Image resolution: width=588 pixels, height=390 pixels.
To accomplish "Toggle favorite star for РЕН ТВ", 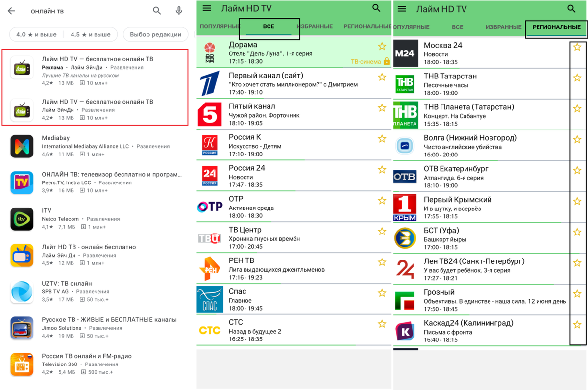I will click(x=382, y=262).
